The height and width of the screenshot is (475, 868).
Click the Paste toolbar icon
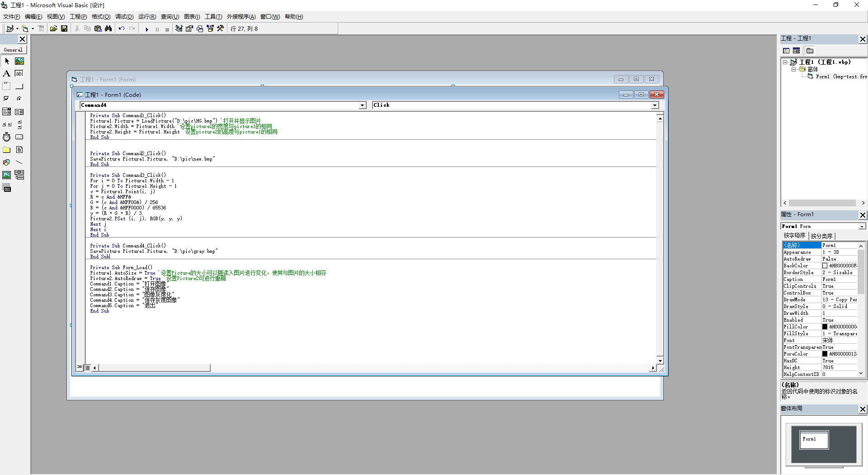click(98, 28)
